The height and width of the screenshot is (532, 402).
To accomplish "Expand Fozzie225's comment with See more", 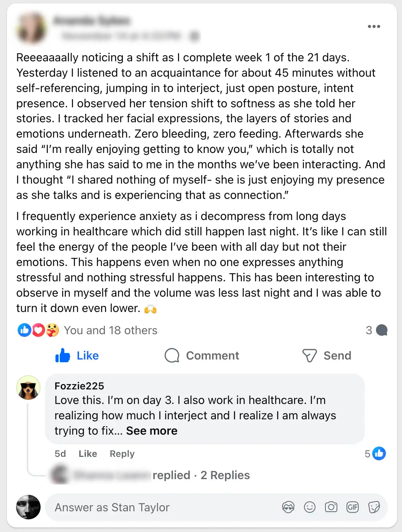I will [x=152, y=431].
